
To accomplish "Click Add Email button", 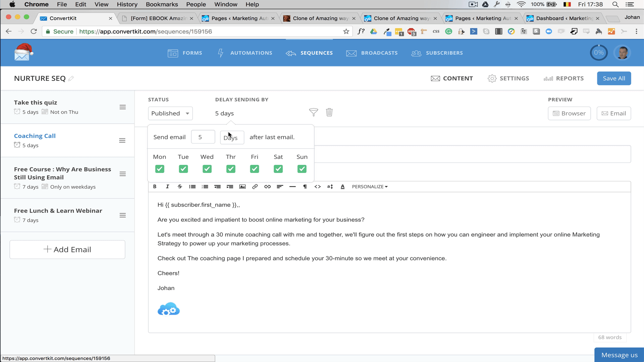I will tap(68, 249).
